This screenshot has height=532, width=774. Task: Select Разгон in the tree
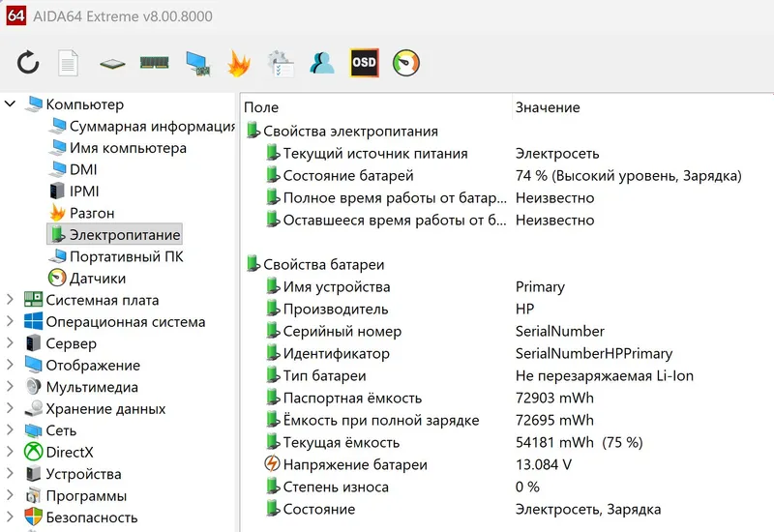coord(81,213)
